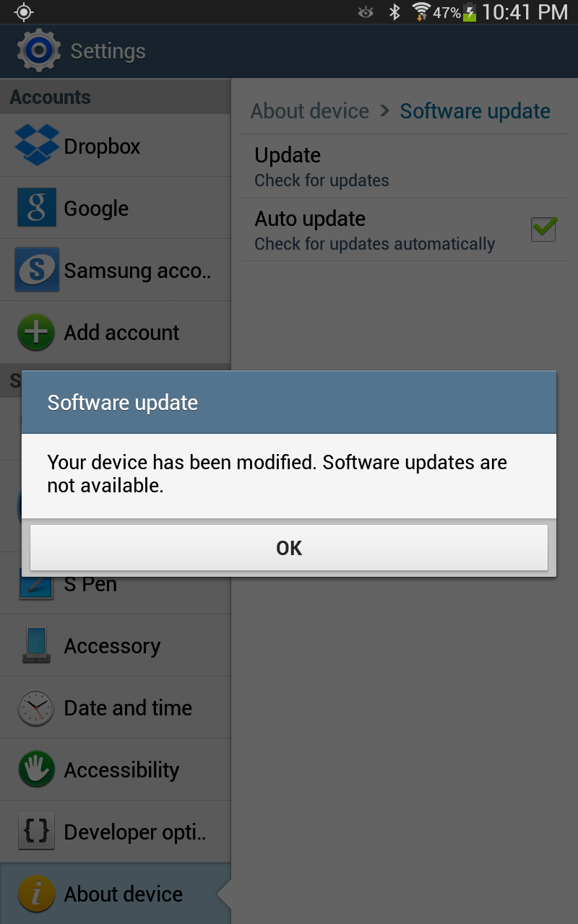578x924 pixels.
Task: Tap the Developer options braces icon
Action: coord(36,832)
